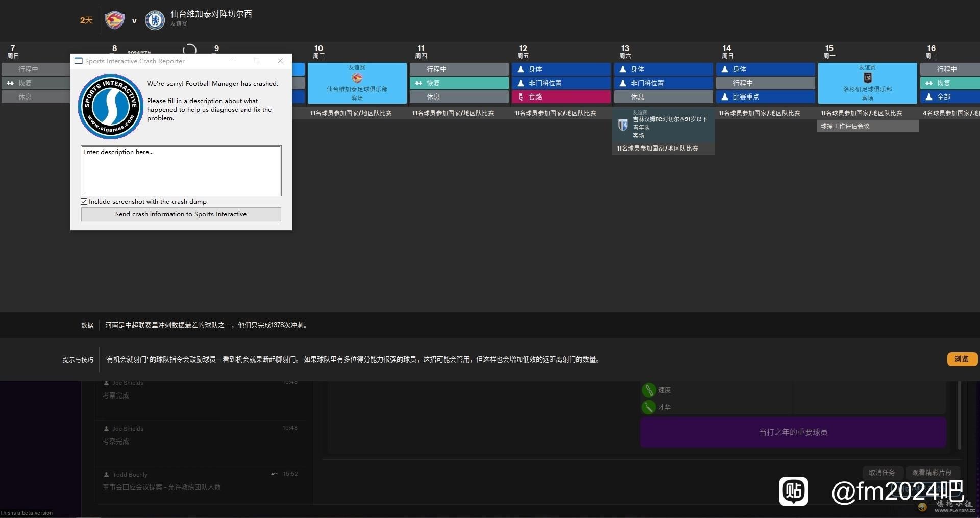This screenshot has height=518, width=980.
Task: Click the 取消任务 button
Action: [882, 473]
